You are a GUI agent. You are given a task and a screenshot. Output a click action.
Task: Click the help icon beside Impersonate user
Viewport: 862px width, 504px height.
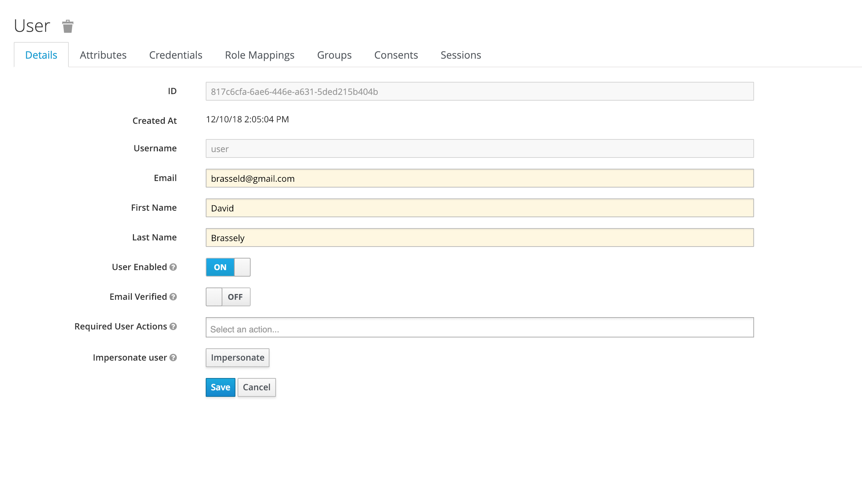pos(173,358)
